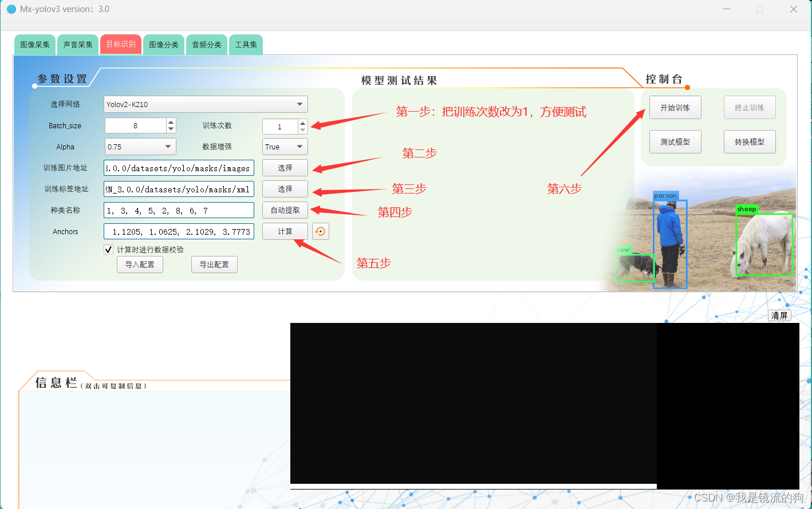Screen dimensions: 812x509
Task: Click the 测试模型 button
Action: 675,141
